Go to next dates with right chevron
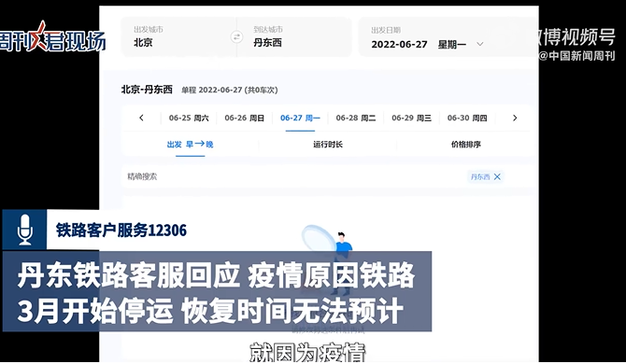Screen dimensions: 626x364 (515, 118)
